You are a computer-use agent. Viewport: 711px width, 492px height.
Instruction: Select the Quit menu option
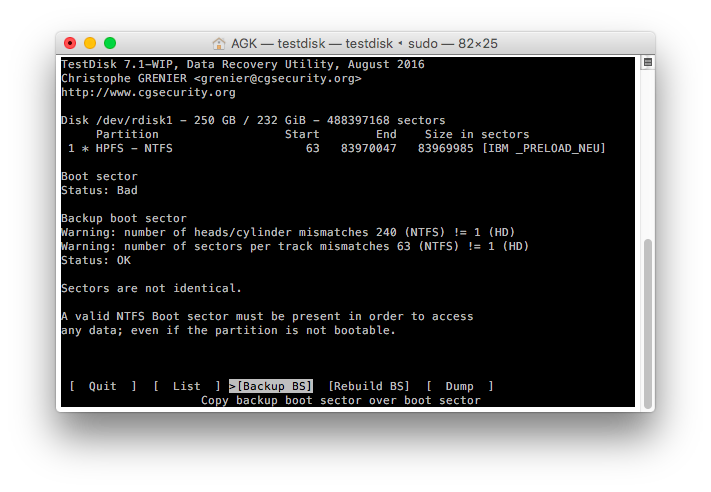(102, 386)
